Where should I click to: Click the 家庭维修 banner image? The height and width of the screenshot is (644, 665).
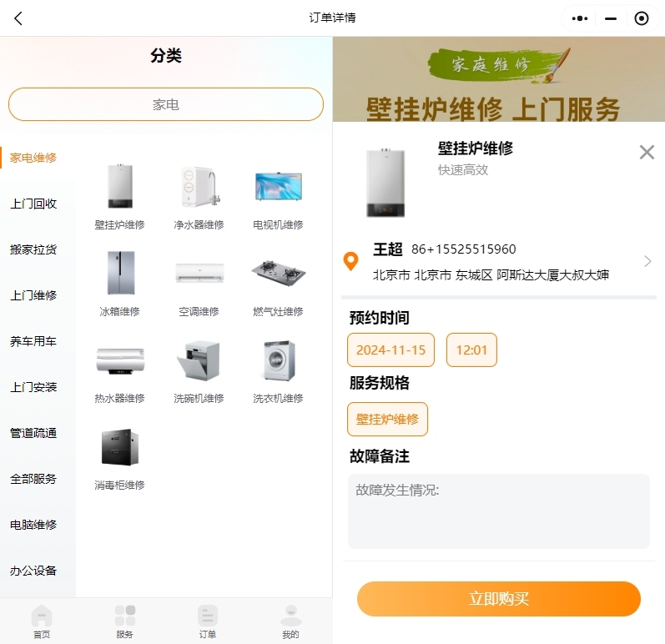pos(499,79)
